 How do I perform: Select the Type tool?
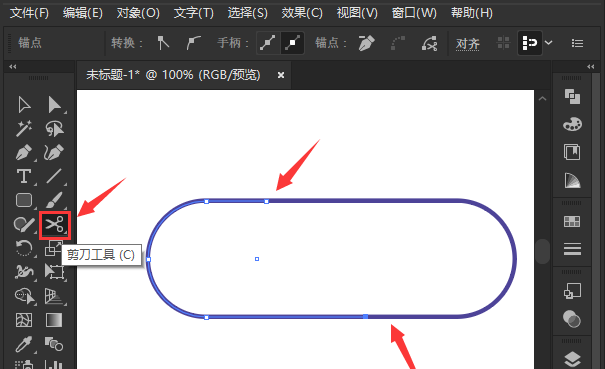click(x=24, y=176)
